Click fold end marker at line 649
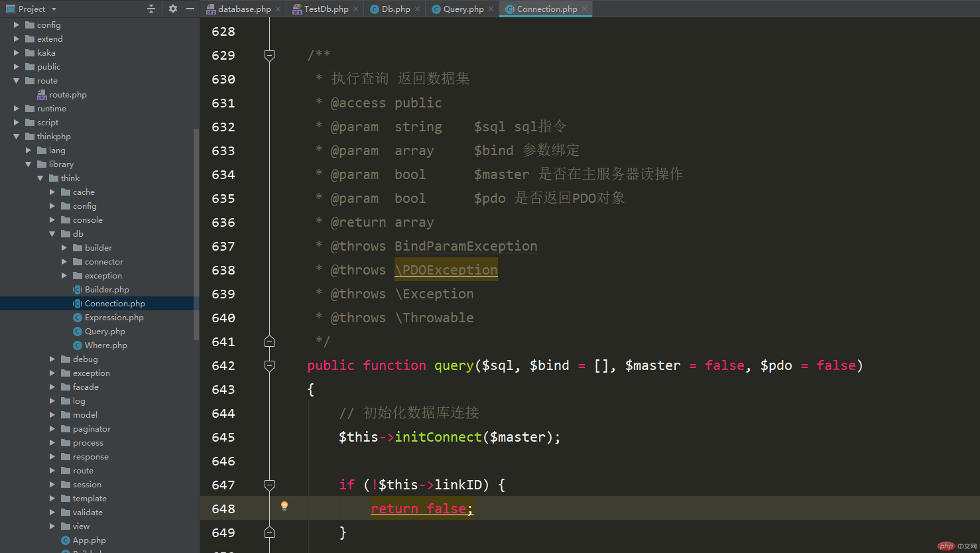The height and width of the screenshot is (553, 980). [x=269, y=532]
